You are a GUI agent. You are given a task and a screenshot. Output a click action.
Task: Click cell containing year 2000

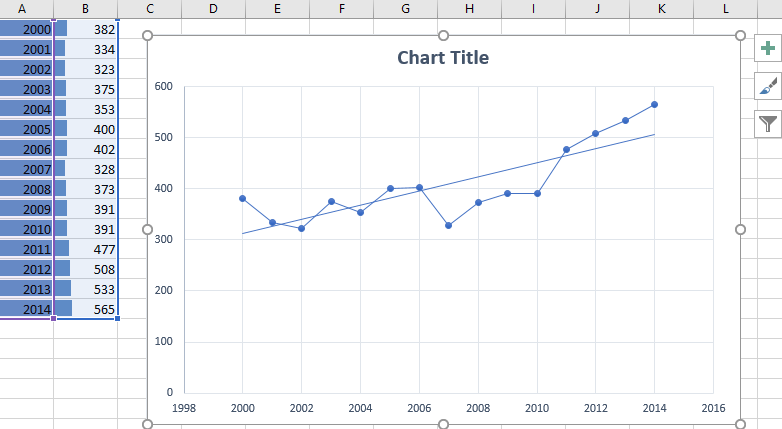pyautogui.click(x=26, y=29)
